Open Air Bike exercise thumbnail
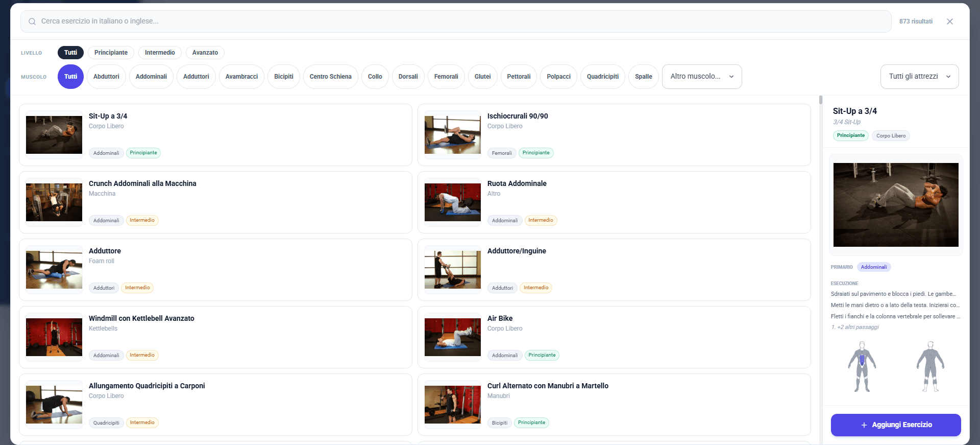 pos(452,337)
